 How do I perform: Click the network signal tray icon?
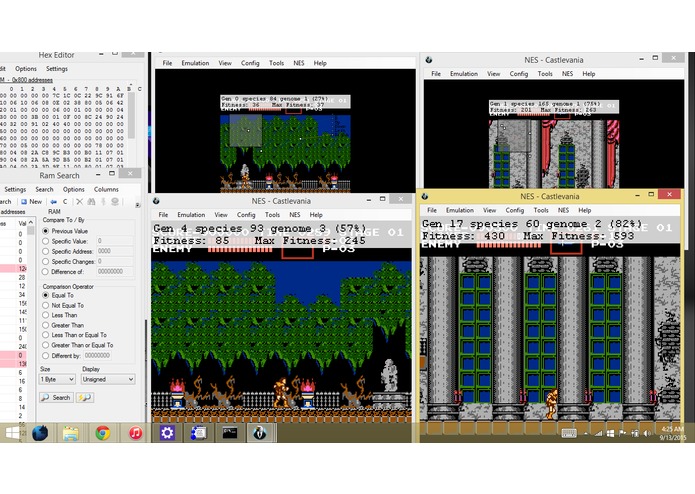598,433
